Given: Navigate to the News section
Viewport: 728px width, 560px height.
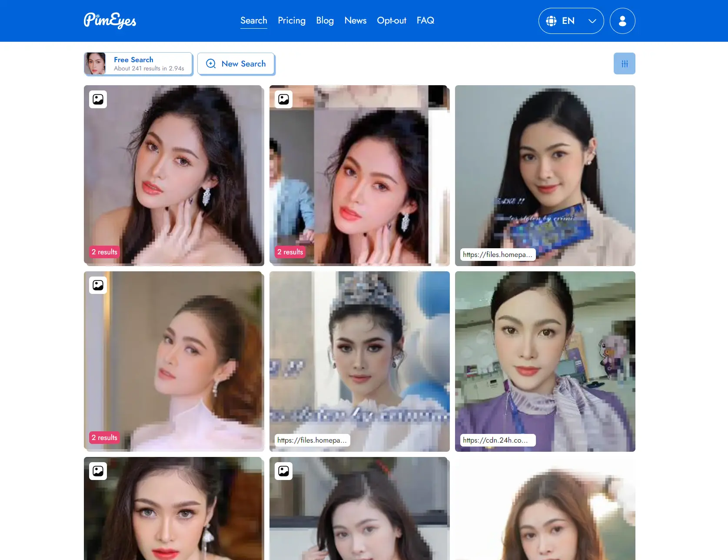Looking at the screenshot, I should point(355,20).
